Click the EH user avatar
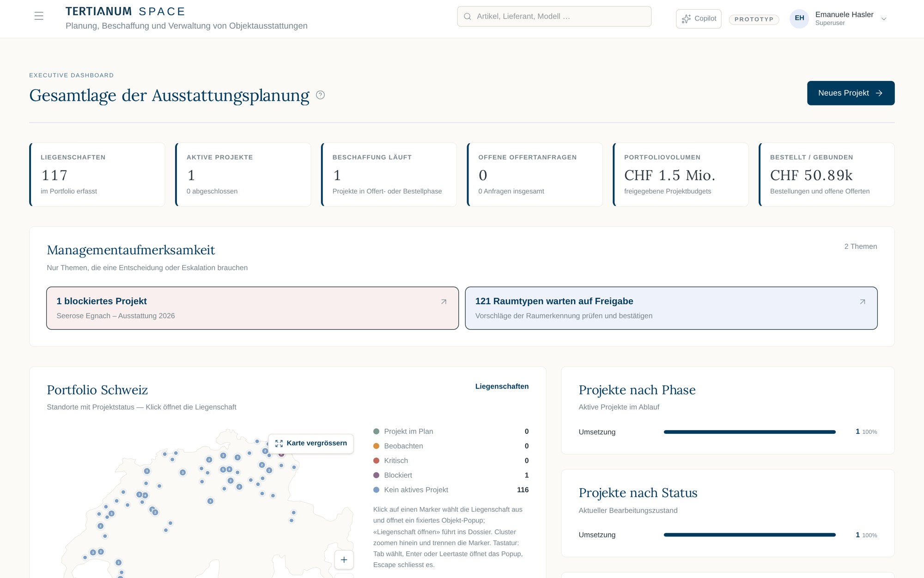 tap(799, 18)
